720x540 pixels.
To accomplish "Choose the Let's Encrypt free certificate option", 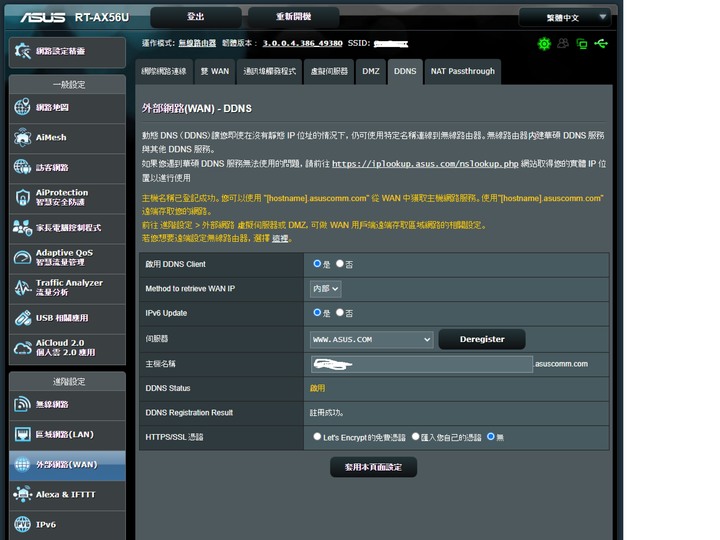I will click(x=317, y=436).
